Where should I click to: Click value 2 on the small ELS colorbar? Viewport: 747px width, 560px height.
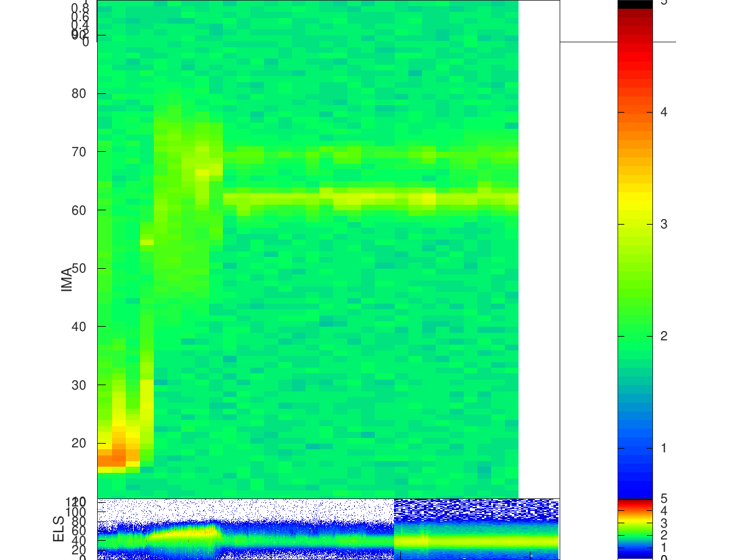pos(664,535)
